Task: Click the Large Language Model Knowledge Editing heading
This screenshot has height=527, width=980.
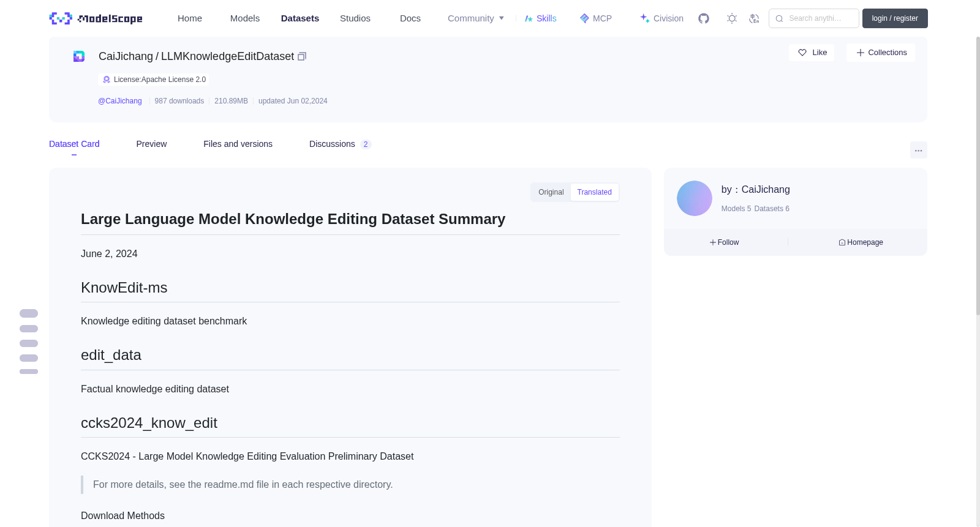Action: [x=293, y=219]
